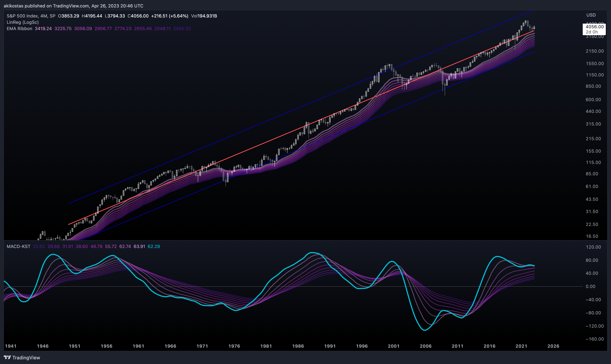
Task: Click the high value H4195.44
Action: pos(92,16)
